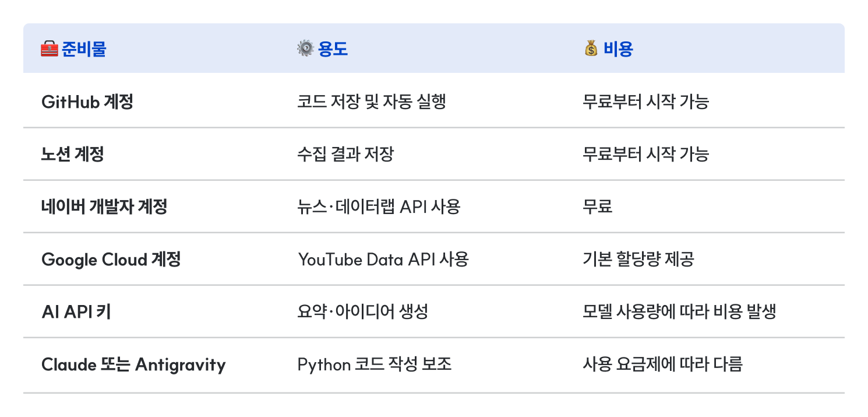Select the 비용 column header text

[x=618, y=49]
